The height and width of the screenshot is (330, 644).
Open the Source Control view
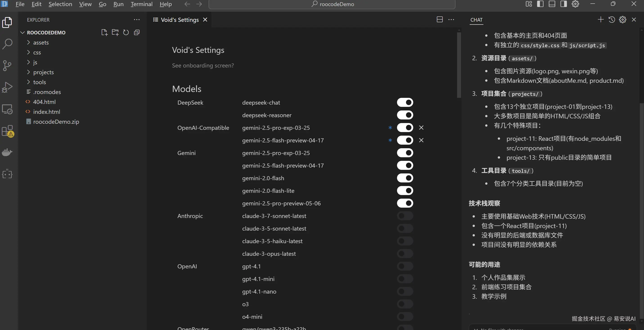pyautogui.click(x=7, y=65)
